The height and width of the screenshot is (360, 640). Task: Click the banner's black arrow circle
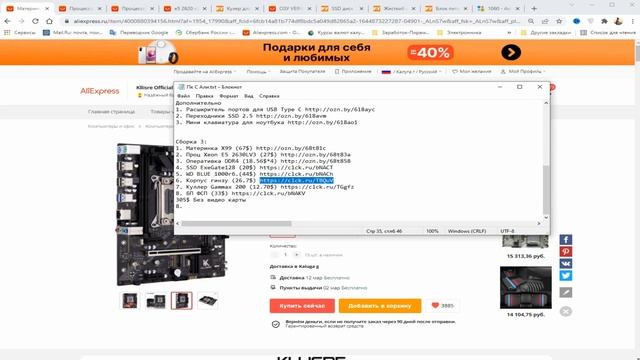511,52
